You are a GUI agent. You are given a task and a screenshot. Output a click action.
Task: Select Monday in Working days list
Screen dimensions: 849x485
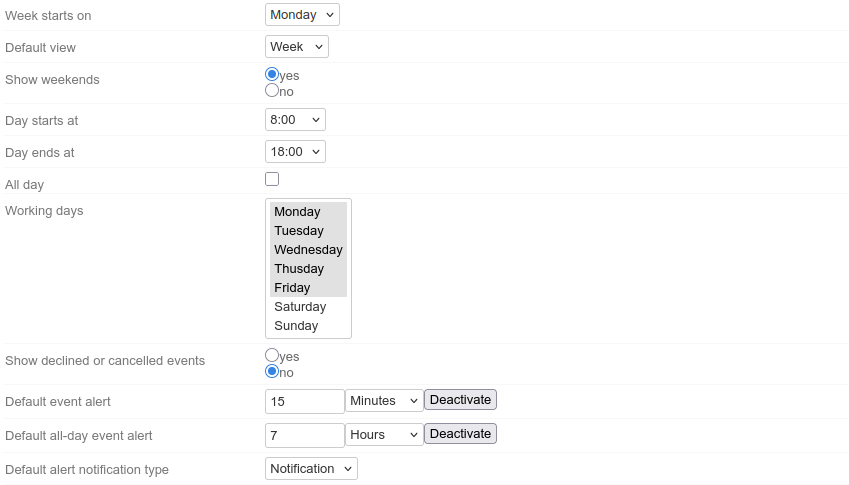coord(298,212)
